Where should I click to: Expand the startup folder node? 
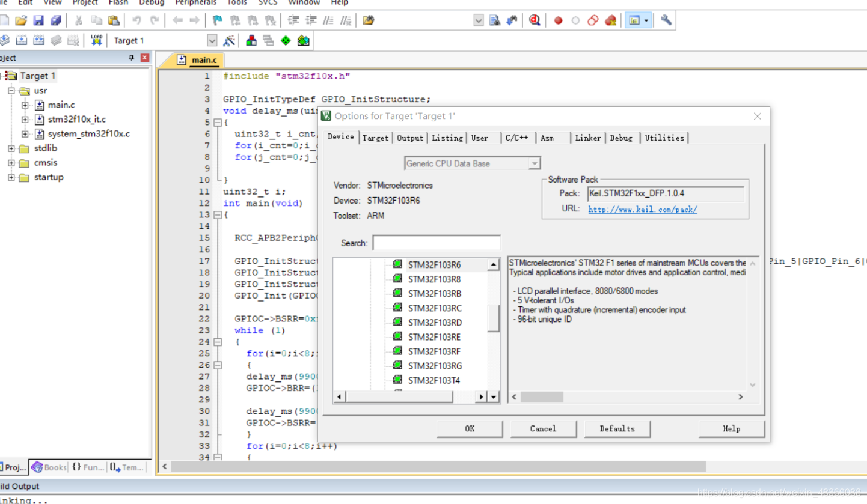(11, 177)
